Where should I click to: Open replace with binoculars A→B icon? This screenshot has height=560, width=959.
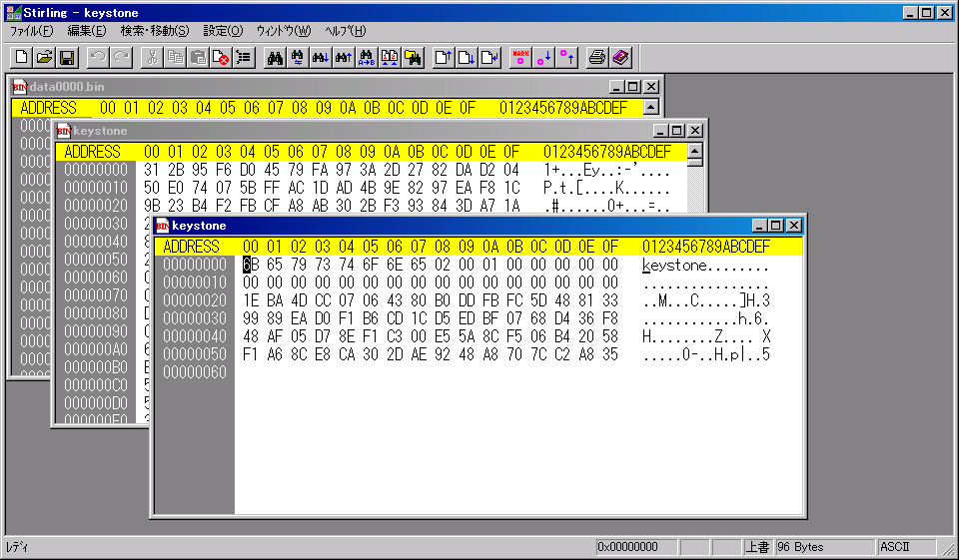coord(367,58)
